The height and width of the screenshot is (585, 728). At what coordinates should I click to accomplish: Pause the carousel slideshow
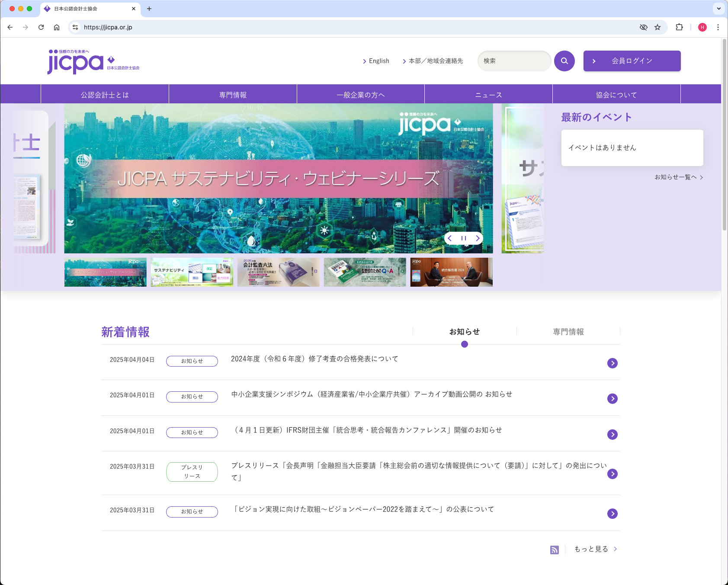(x=464, y=238)
